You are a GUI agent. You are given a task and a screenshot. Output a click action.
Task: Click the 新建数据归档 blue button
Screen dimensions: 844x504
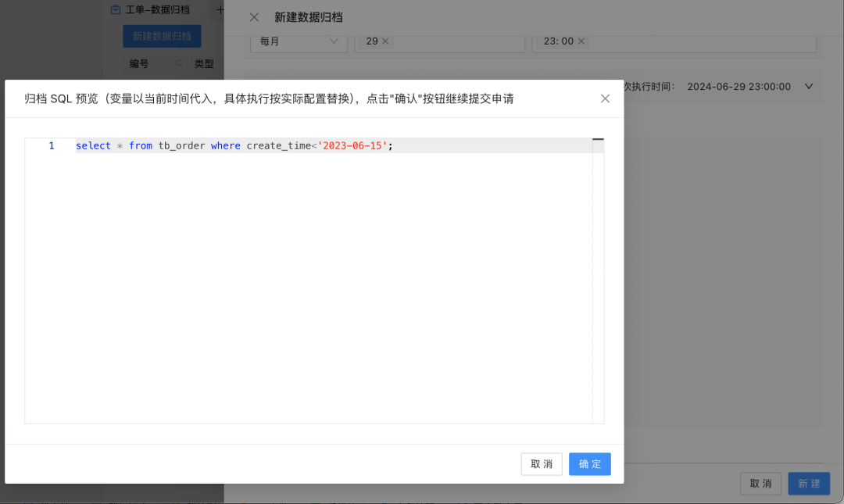point(162,36)
